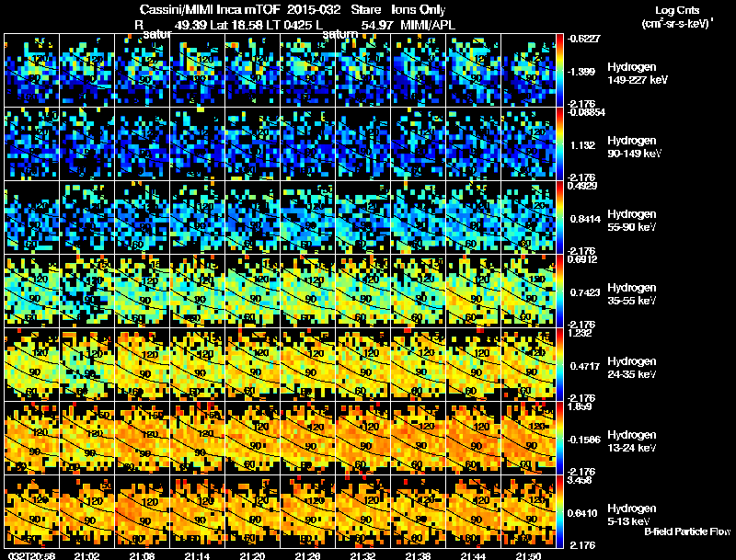Click the '-1.399' colorbar midpoint value
Screen dimensions: 736x560
click(581, 72)
